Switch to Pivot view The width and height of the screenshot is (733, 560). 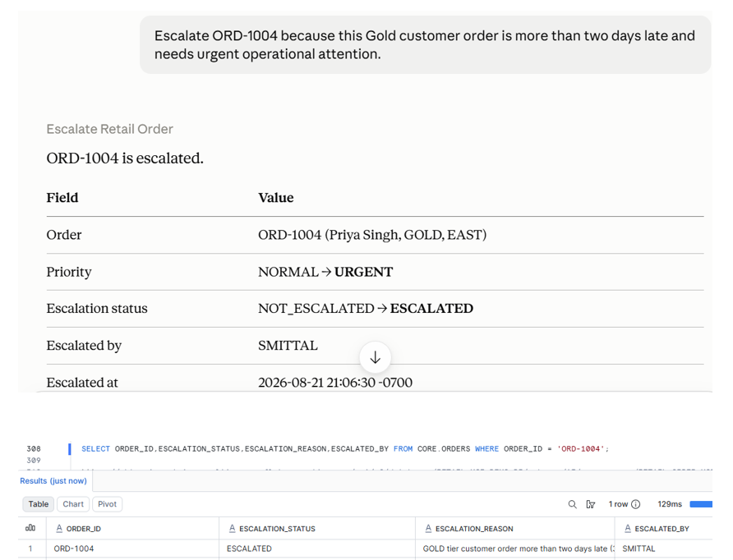pos(107,504)
